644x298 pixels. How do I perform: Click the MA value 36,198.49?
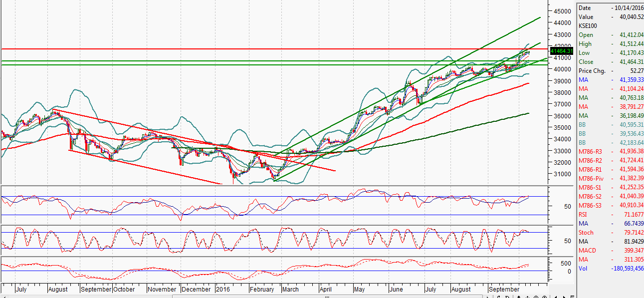631,116
